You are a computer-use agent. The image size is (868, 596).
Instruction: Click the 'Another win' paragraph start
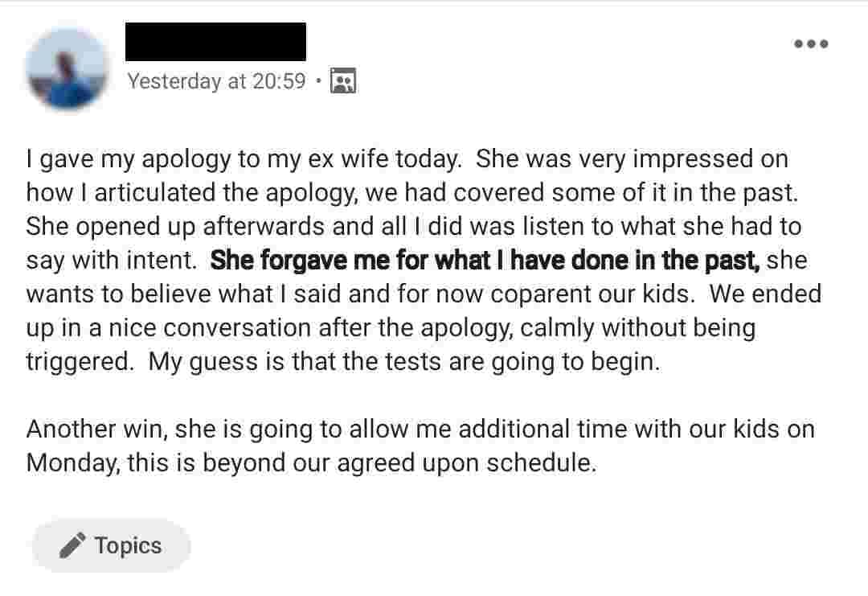[x=96, y=429]
